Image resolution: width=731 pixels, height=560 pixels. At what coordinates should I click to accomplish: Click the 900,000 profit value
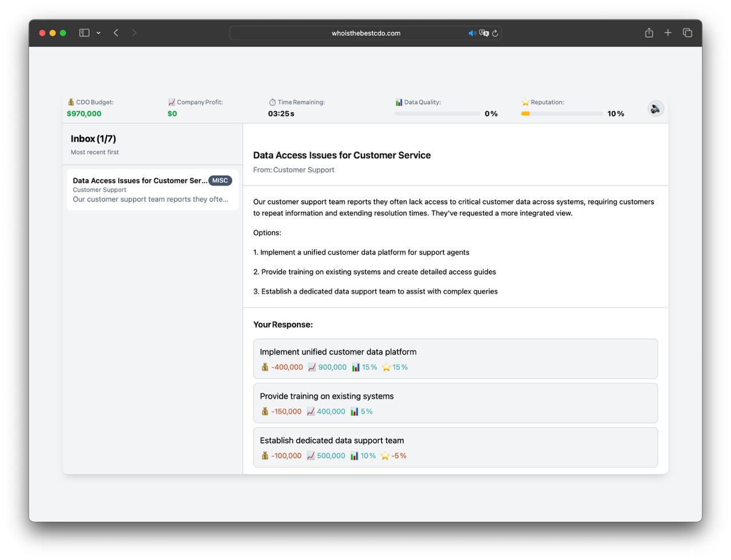332,367
